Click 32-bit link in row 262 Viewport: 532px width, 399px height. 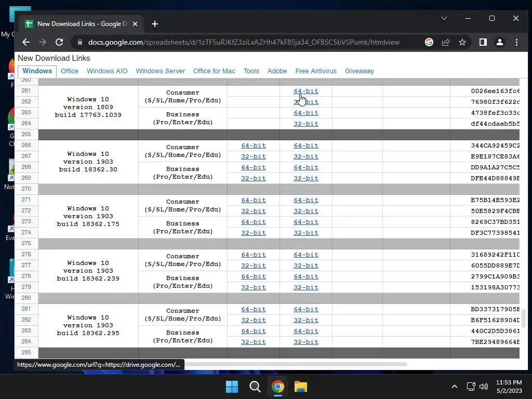coord(306,102)
